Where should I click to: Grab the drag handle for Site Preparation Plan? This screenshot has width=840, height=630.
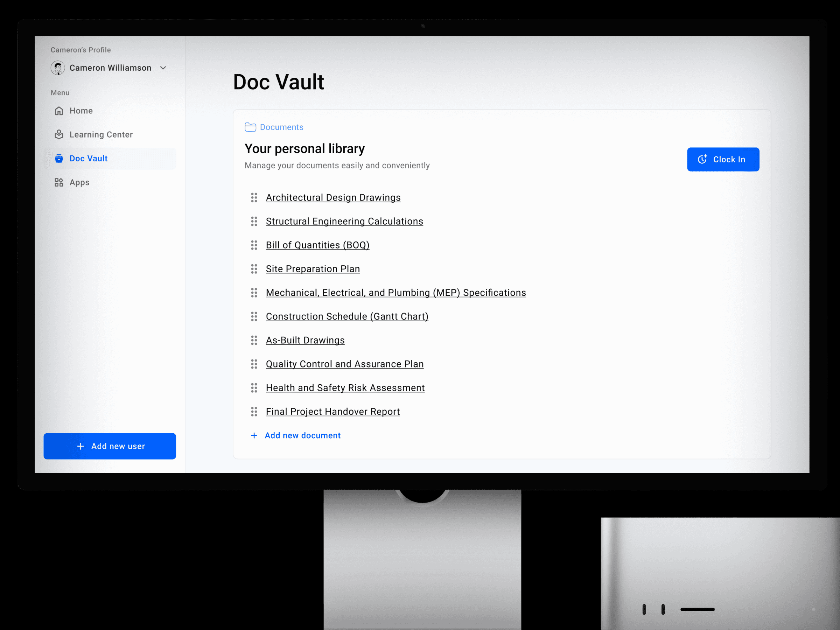click(254, 269)
